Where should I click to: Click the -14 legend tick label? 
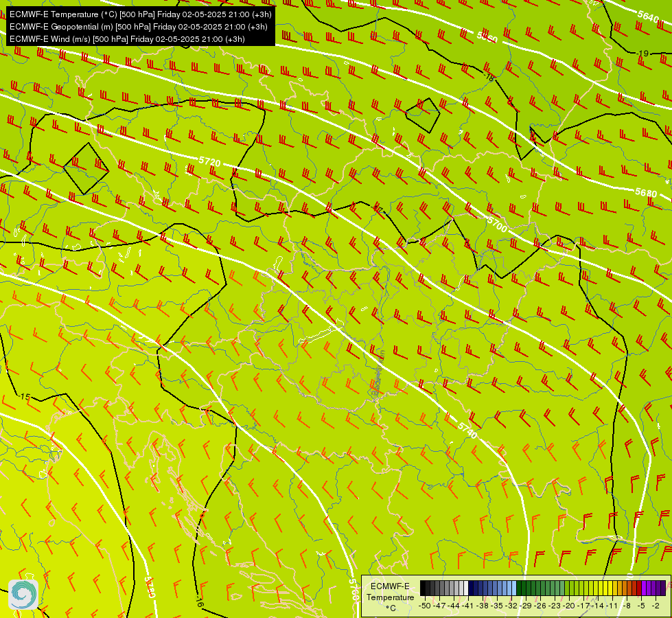pos(597,606)
